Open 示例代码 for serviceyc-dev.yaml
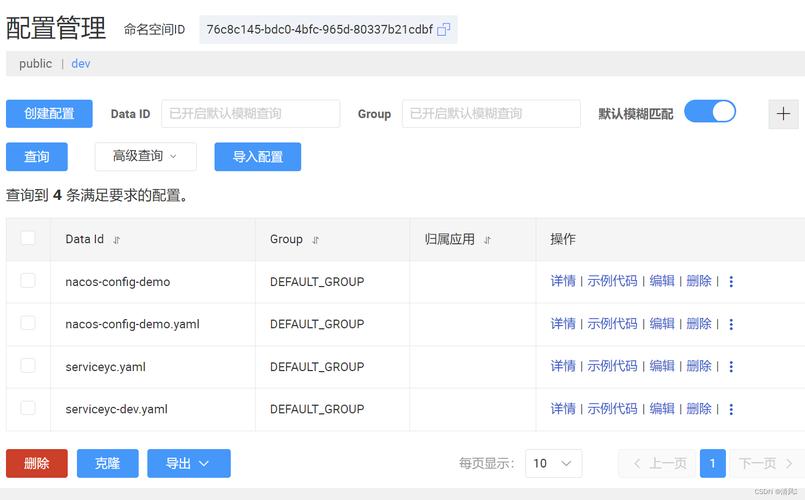This screenshot has width=805, height=500. [612, 409]
